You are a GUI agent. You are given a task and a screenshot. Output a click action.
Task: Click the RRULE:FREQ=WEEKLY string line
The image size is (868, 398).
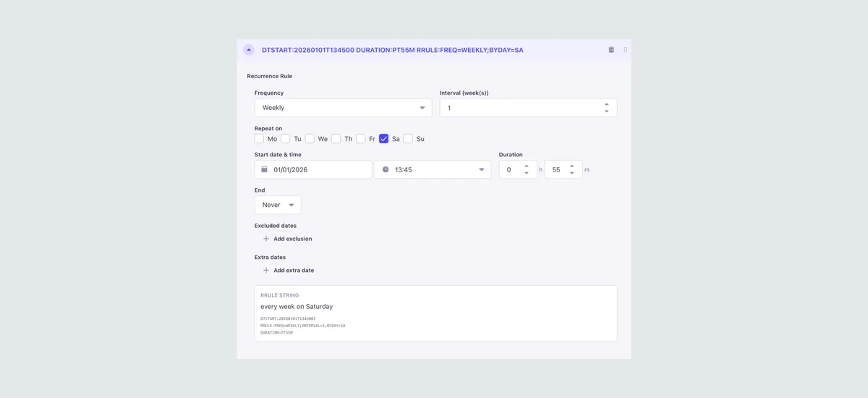coord(303,326)
